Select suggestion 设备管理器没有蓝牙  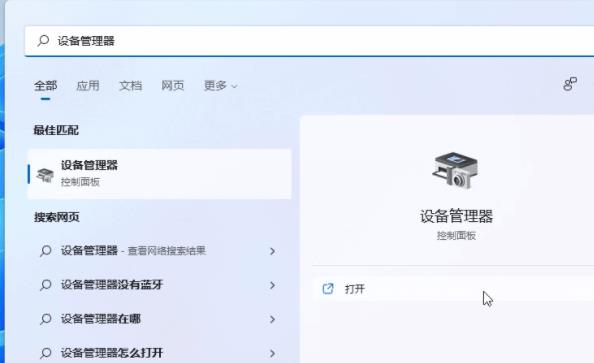(x=160, y=285)
